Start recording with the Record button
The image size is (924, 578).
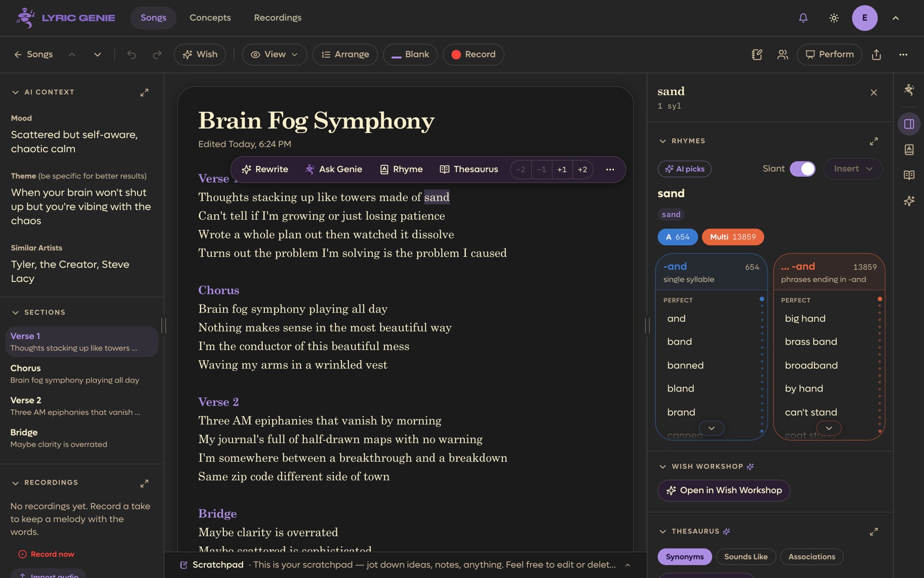tap(474, 54)
